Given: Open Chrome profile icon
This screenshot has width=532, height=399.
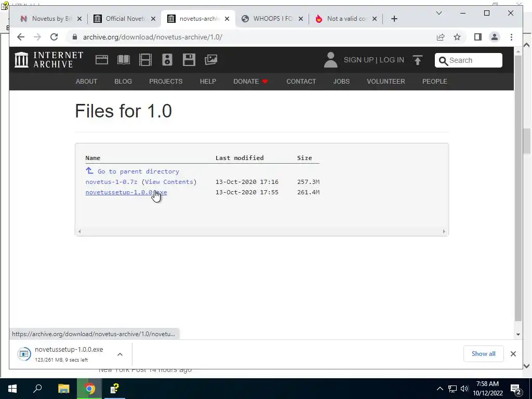Looking at the screenshot, I should click(495, 37).
